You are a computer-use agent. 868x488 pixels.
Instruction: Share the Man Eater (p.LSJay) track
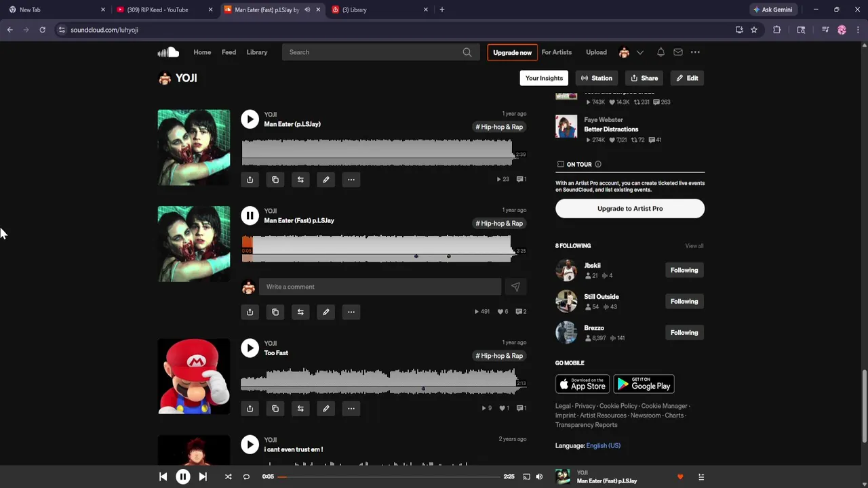pos(250,180)
